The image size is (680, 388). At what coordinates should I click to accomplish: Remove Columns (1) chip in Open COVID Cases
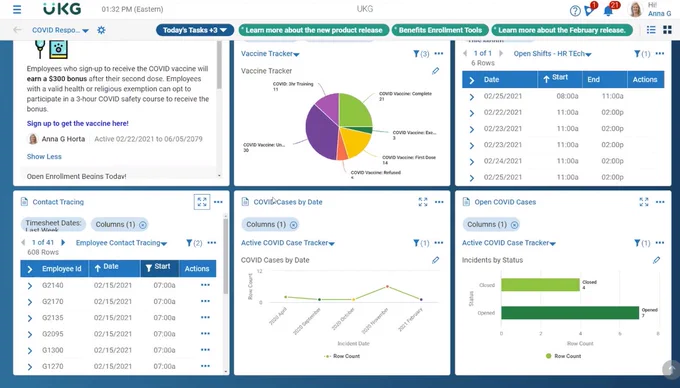point(514,225)
